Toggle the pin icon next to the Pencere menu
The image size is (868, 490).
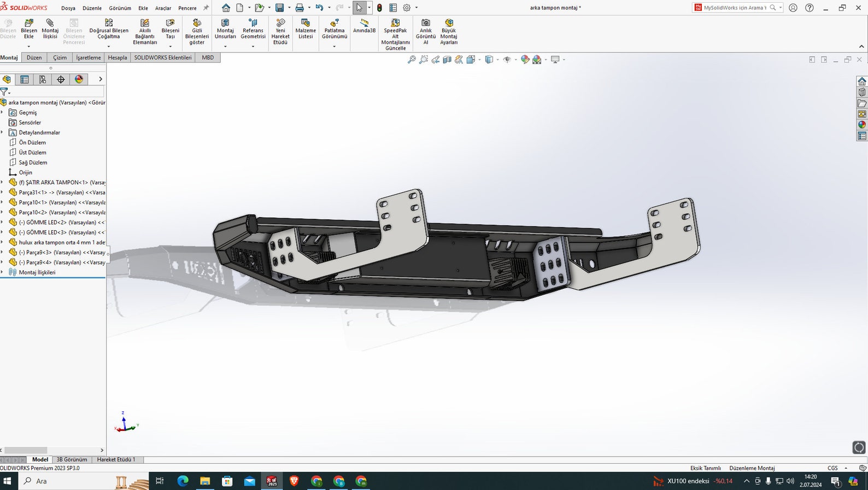click(206, 8)
